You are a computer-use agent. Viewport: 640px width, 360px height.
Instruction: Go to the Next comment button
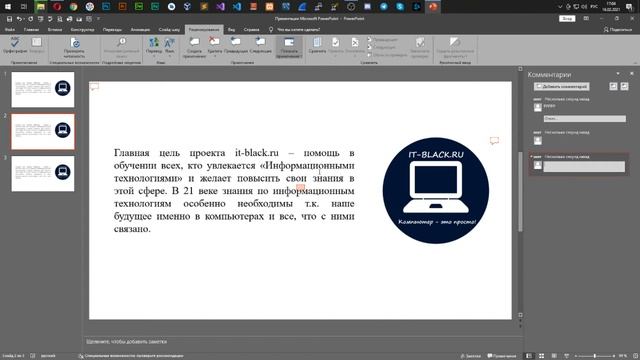(260, 45)
